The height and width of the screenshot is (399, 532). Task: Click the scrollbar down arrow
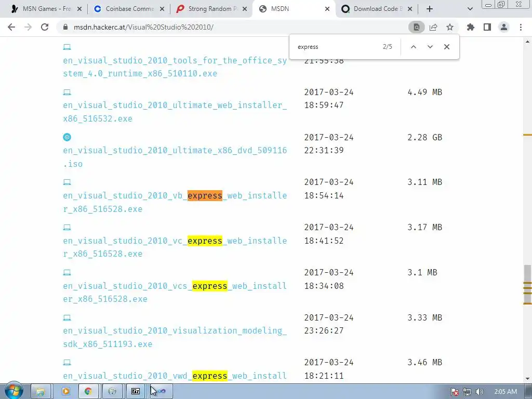pyautogui.click(x=527, y=379)
